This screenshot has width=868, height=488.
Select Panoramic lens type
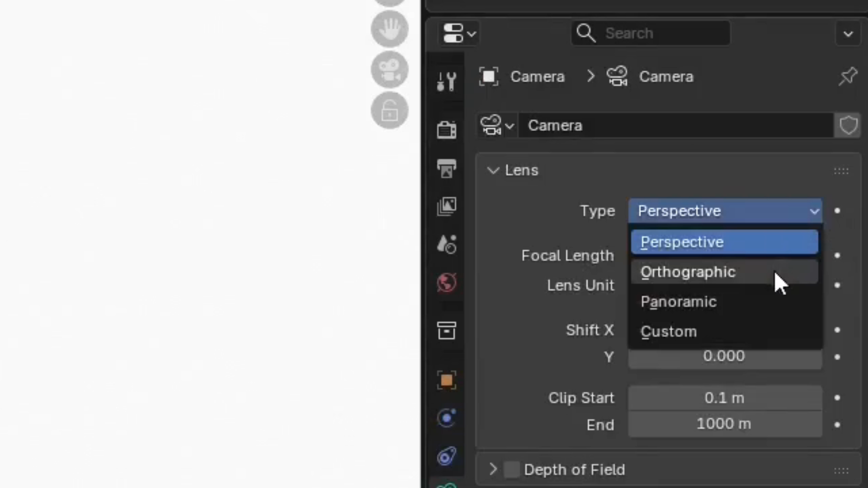pos(725,302)
